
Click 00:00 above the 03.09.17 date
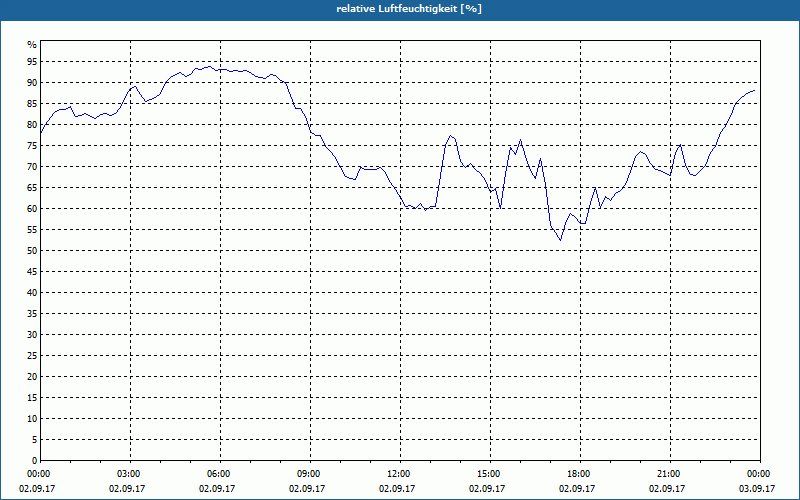tap(760, 474)
